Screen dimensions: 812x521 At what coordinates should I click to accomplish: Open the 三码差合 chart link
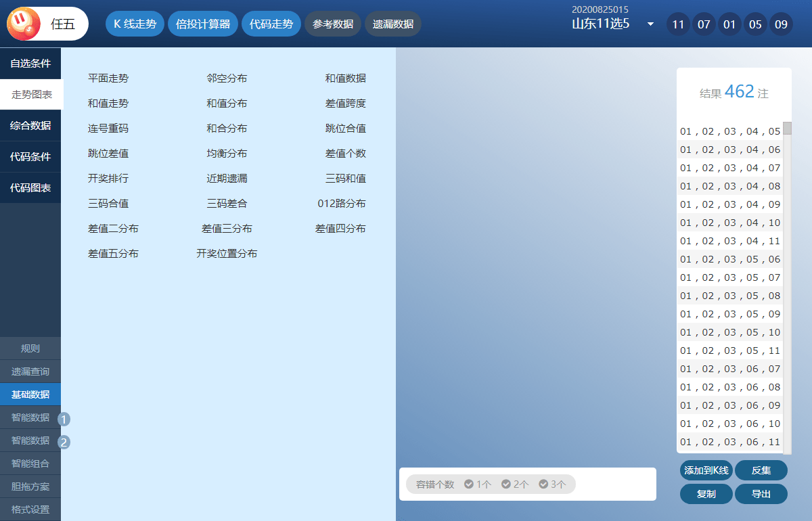(x=227, y=204)
